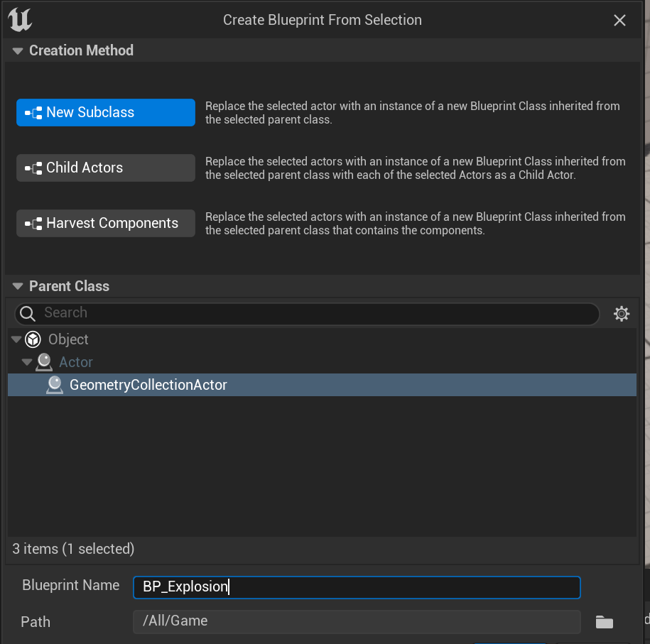This screenshot has height=644, width=650.
Task: Click the Unreal Engine logo icon
Action: point(20,20)
